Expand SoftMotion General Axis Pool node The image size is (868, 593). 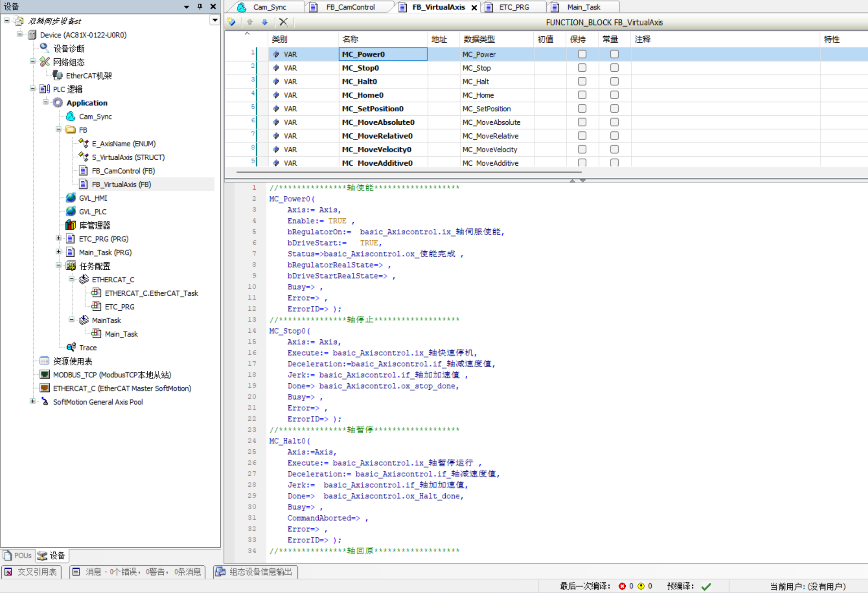tap(32, 401)
